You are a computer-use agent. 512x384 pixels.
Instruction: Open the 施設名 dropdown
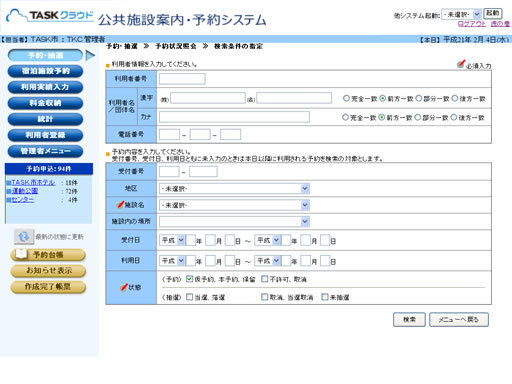(234, 205)
